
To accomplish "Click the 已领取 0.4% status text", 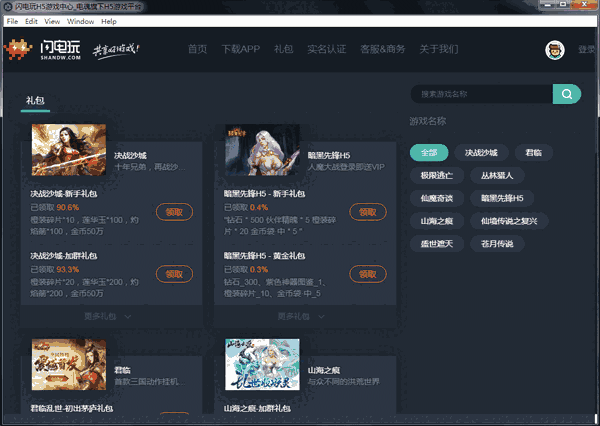I will point(246,207).
